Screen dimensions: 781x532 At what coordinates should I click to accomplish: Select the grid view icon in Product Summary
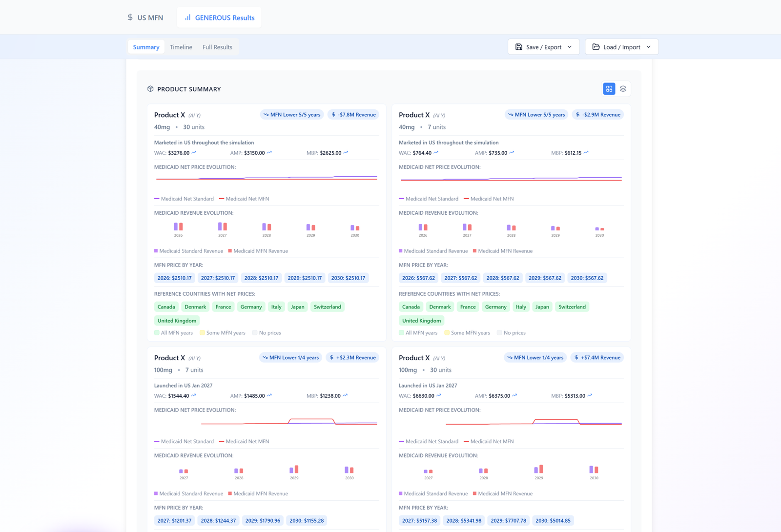pos(609,88)
